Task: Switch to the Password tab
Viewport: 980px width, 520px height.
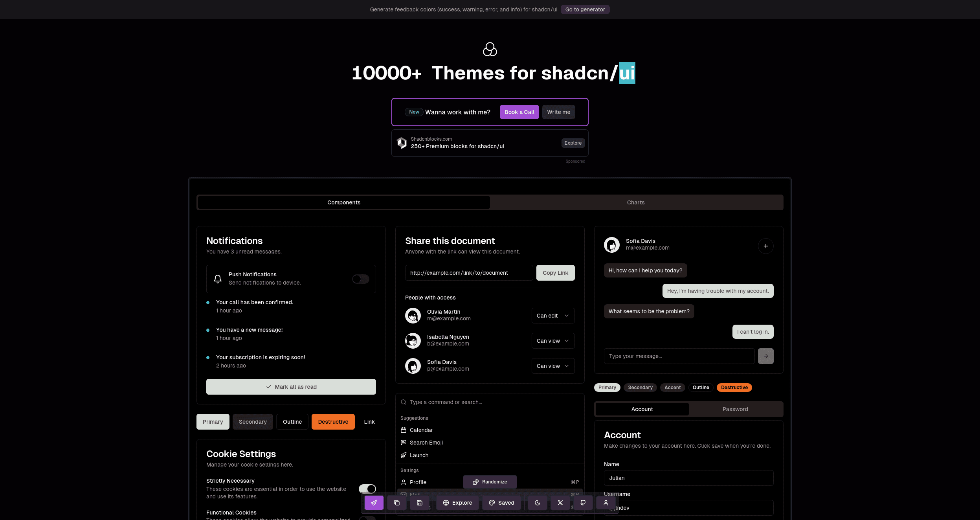Action: (x=735, y=409)
